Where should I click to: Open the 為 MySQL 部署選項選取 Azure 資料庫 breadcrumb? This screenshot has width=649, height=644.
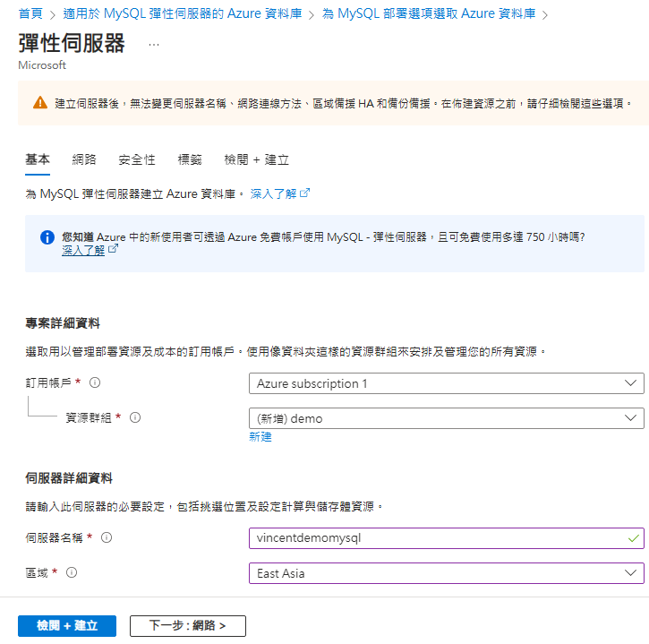(x=429, y=13)
